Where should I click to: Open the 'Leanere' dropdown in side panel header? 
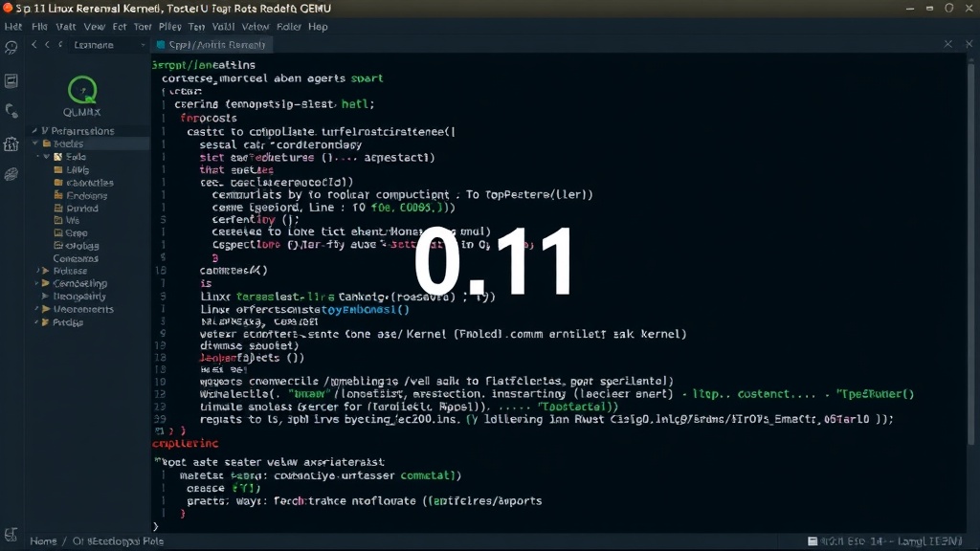click(x=107, y=45)
